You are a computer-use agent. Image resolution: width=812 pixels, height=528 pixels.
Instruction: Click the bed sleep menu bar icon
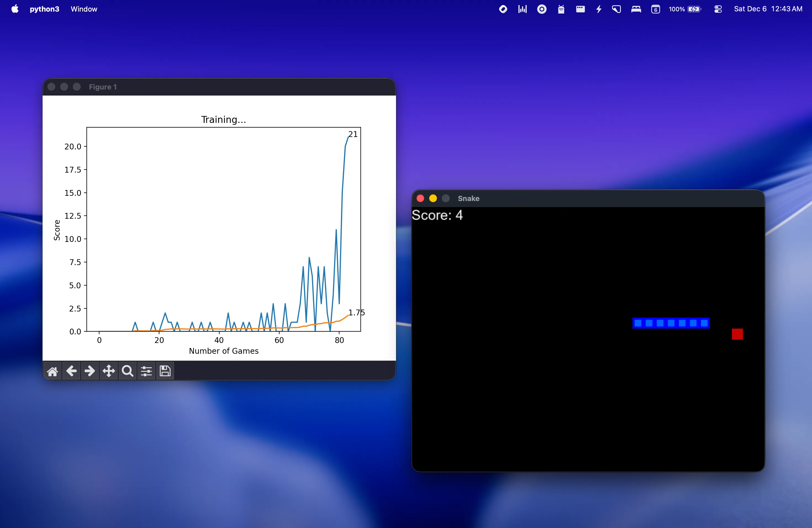(636, 9)
